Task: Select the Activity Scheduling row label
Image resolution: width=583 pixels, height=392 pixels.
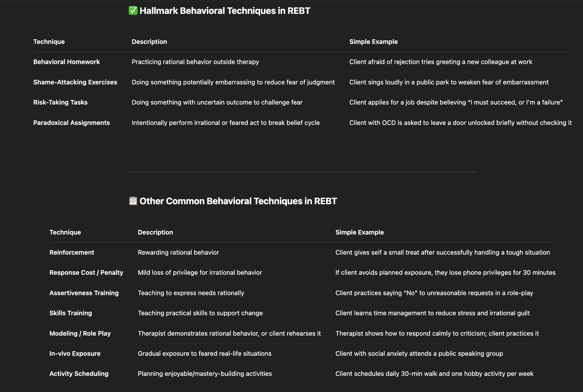Action: click(79, 374)
